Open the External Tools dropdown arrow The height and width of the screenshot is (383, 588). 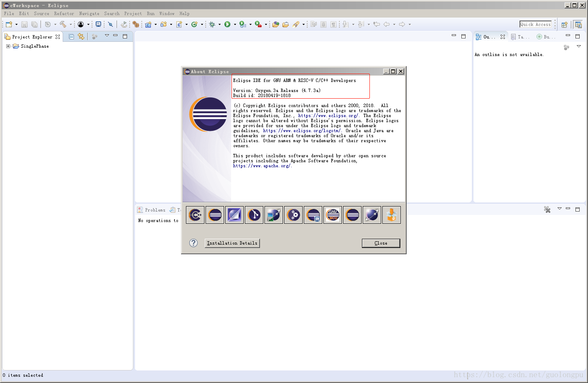click(x=266, y=25)
